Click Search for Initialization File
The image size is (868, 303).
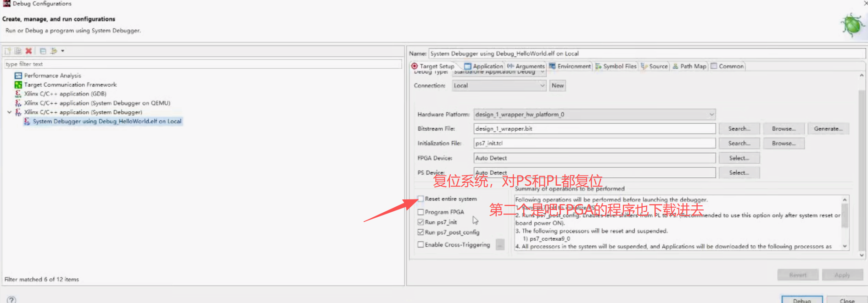tap(739, 143)
